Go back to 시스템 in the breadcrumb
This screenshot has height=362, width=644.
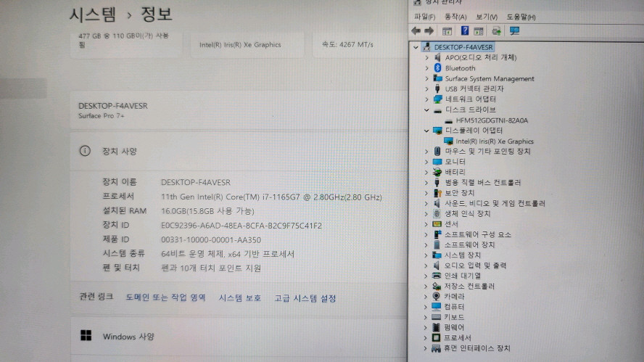click(93, 15)
